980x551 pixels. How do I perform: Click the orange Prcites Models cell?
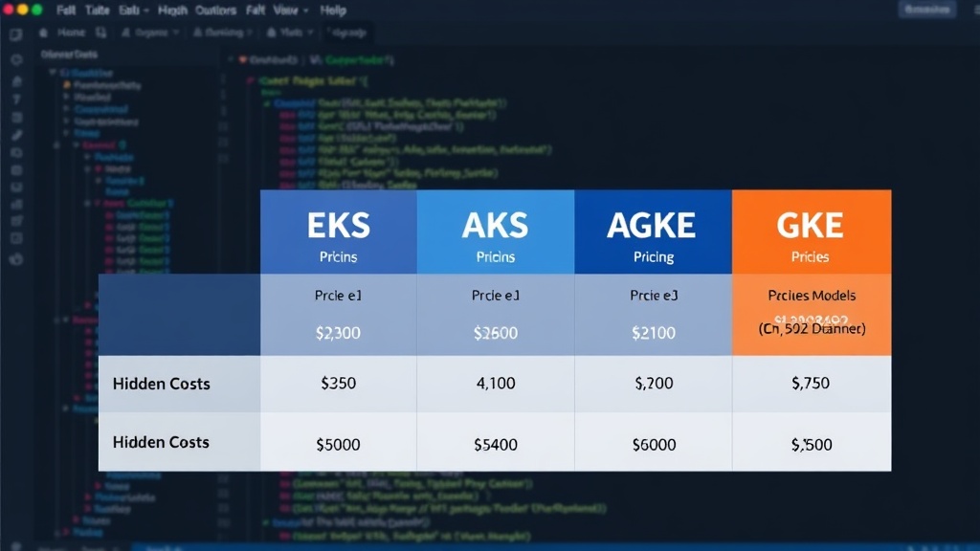coord(812,315)
